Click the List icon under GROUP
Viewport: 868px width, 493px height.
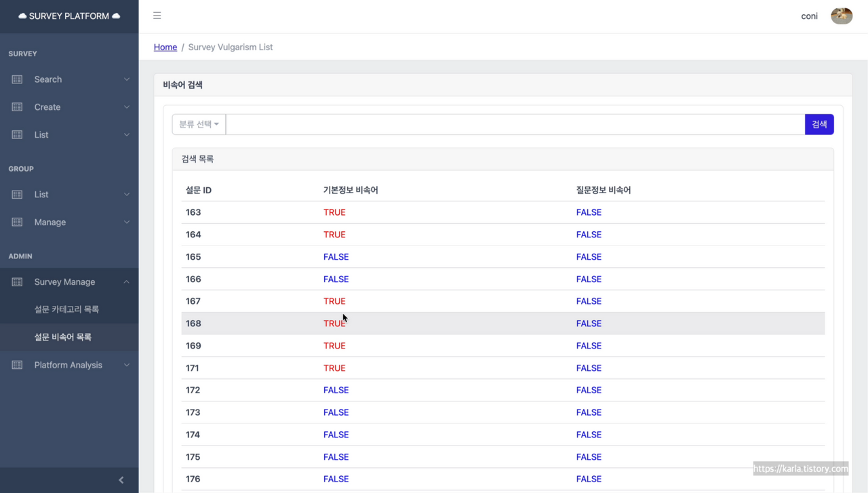point(16,195)
